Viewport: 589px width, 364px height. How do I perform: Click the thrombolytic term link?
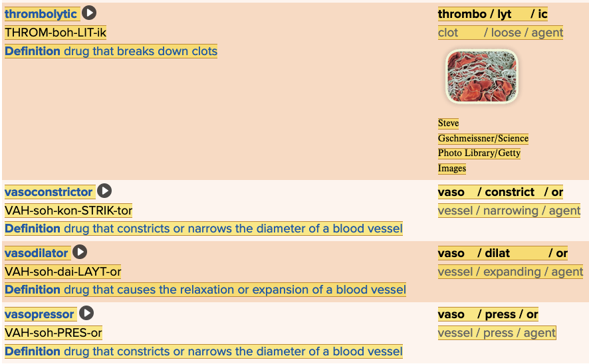(x=41, y=14)
